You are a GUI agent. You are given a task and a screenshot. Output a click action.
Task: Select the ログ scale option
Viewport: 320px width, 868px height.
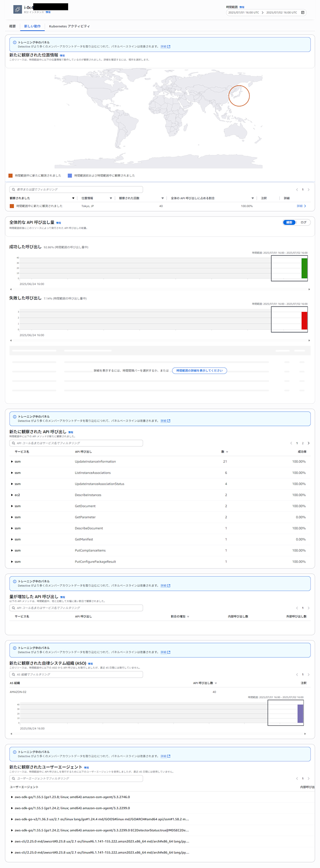tap(304, 222)
